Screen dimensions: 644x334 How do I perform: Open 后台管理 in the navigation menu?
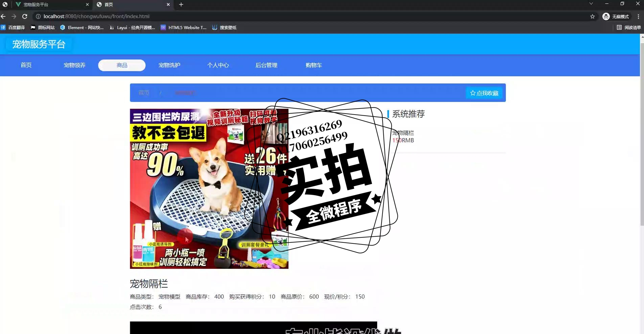(266, 65)
